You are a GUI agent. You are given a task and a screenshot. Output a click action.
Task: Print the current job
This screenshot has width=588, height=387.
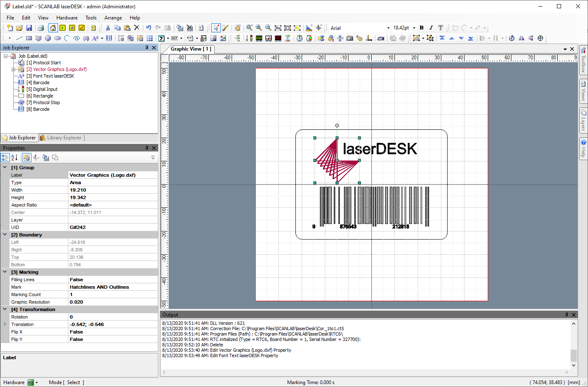[x=41, y=28]
